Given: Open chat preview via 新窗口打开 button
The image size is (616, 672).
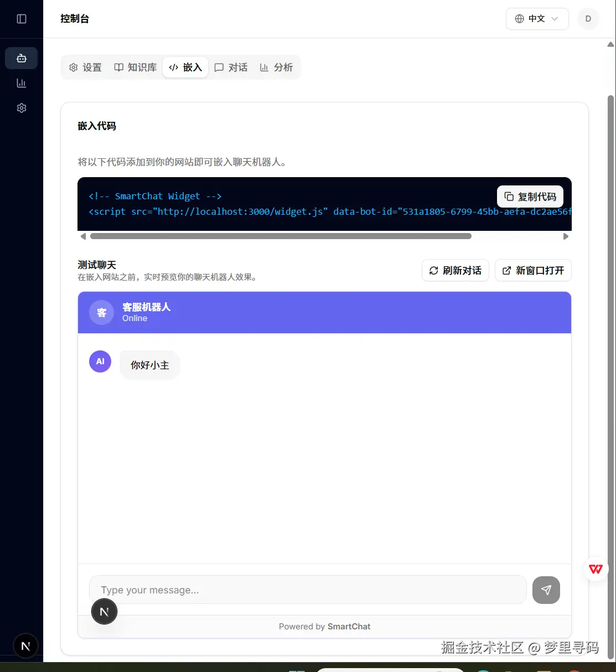Looking at the screenshot, I should coord(532,270).
